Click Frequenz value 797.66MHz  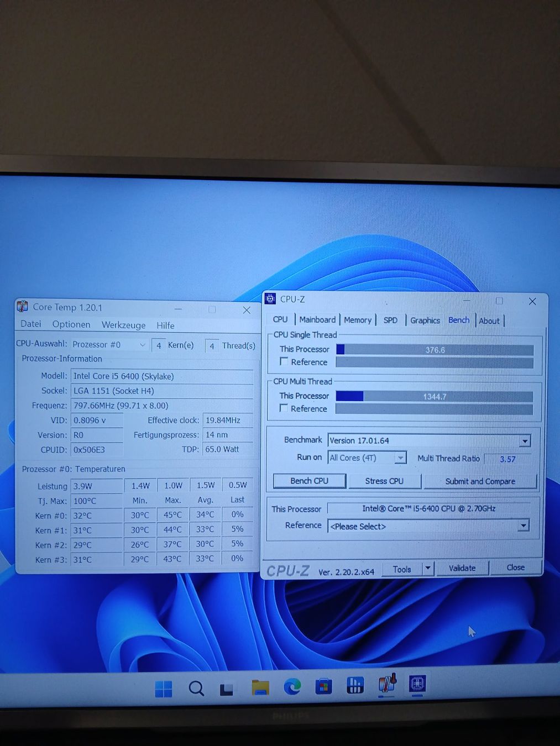point(162,405)
